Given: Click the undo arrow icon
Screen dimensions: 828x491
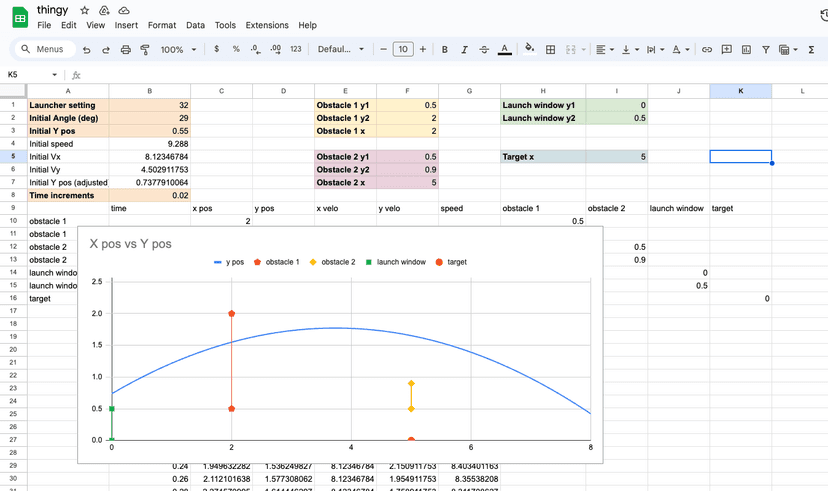Looking at the screenshot, I should pyautogui.click(x=88, y=49).
